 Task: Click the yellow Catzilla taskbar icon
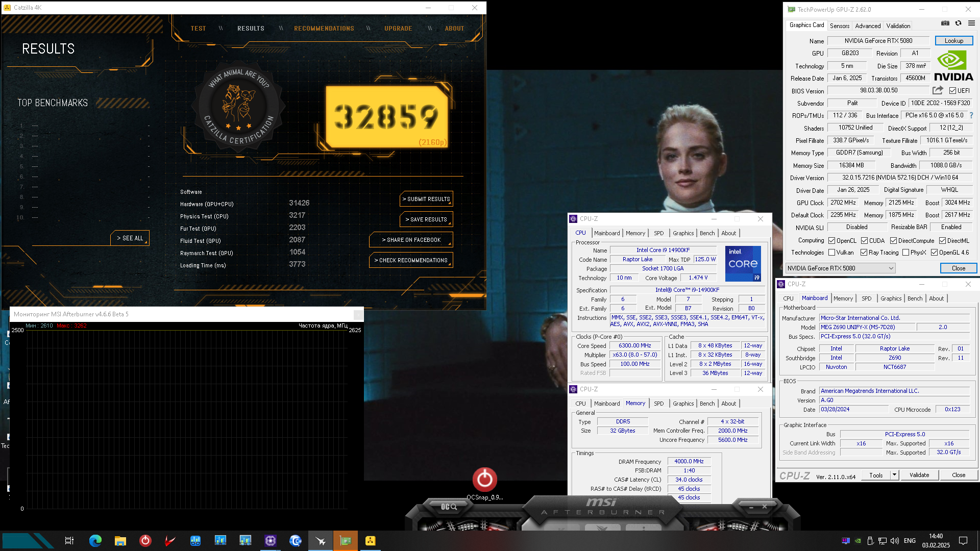[371, 541]
